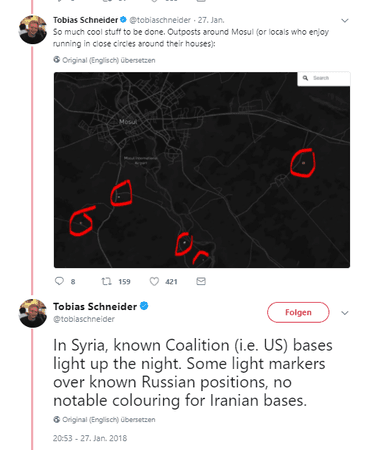Viewport: 367px width, 450px height.
Task: Click verified badge in the first tweet header
Action: 123,20
